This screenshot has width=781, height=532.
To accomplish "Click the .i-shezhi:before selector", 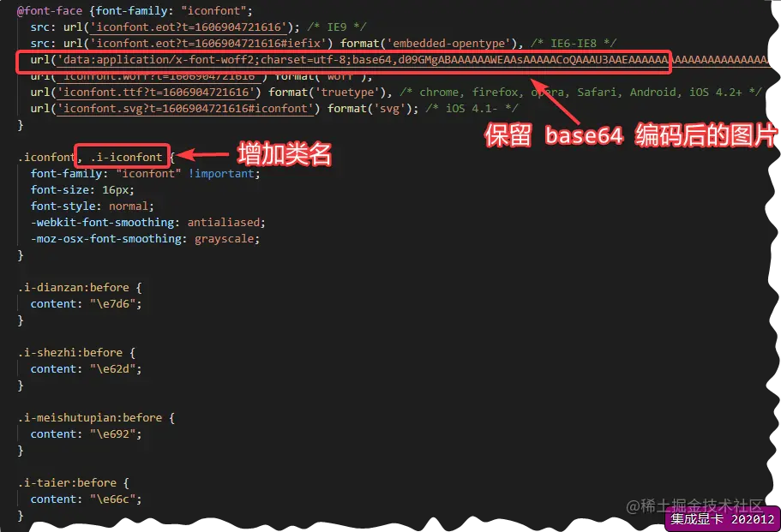I will [69, 353].
